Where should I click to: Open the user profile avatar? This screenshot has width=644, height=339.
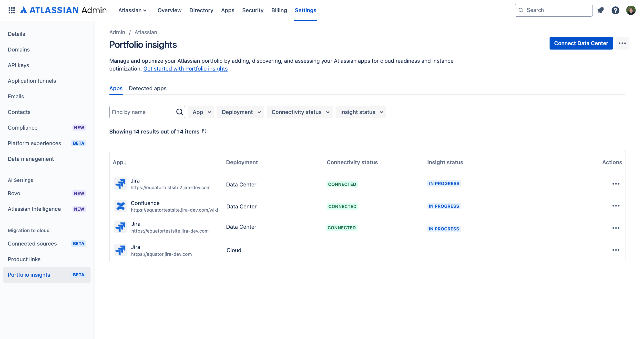tap(631, 10)
